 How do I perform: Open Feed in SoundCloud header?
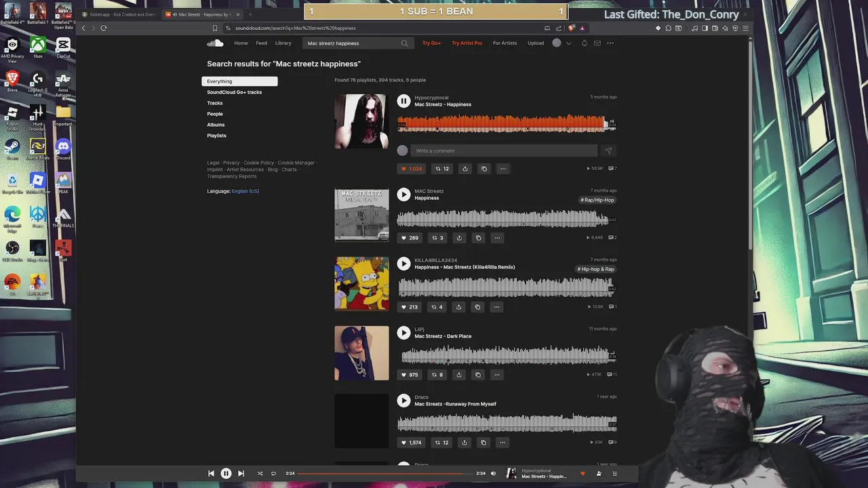click(261, 43)
